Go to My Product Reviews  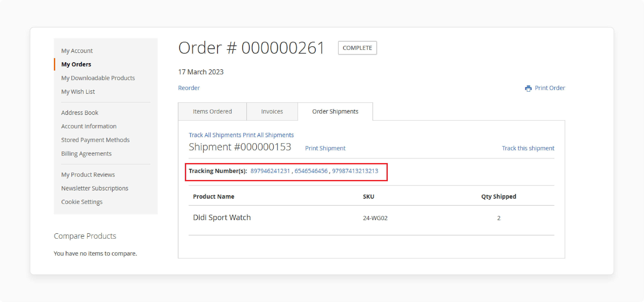(88, 175)
